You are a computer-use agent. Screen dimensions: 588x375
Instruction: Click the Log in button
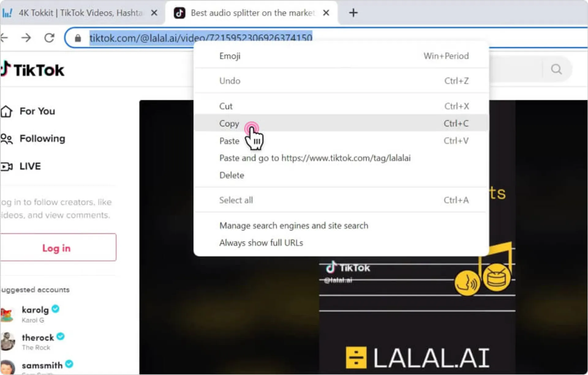coord(56,248)
